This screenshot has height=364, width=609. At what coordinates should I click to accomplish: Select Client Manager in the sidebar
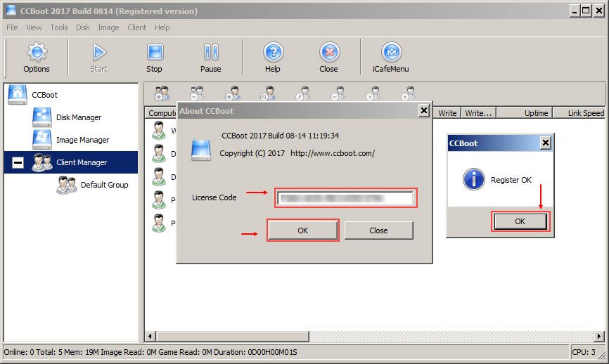tap(81, 162)
